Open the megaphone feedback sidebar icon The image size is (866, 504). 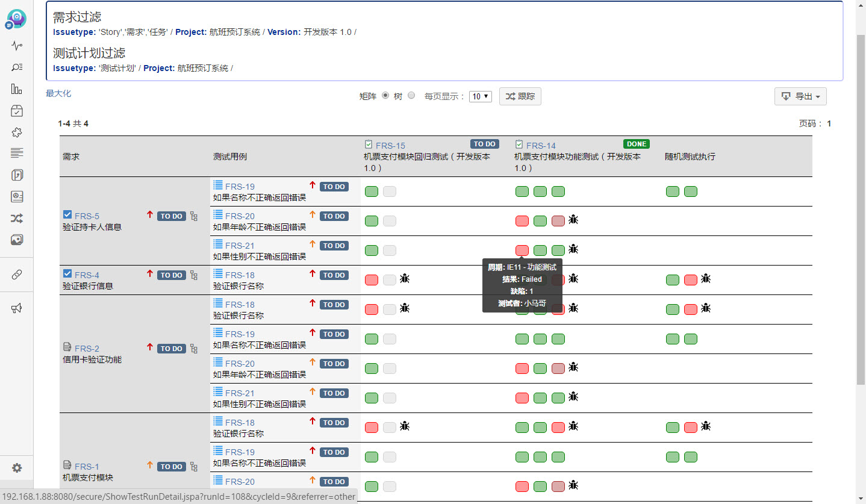(x=17, y=308)
